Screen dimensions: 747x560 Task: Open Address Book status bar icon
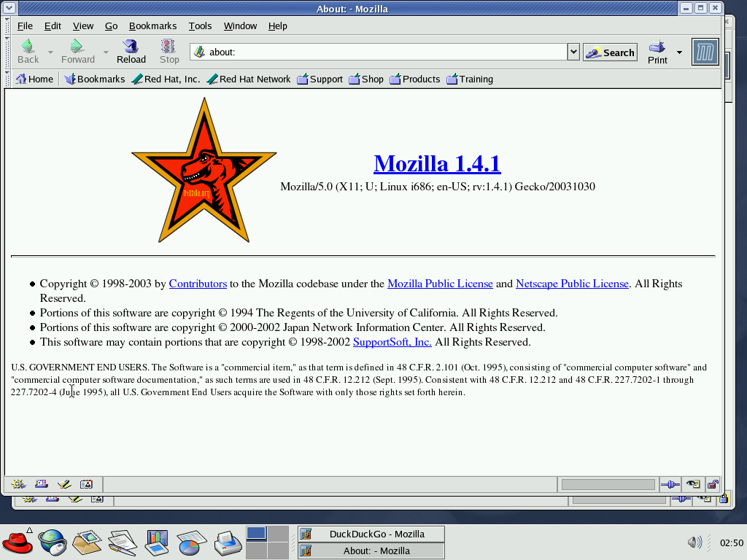[x=86, y=484]
